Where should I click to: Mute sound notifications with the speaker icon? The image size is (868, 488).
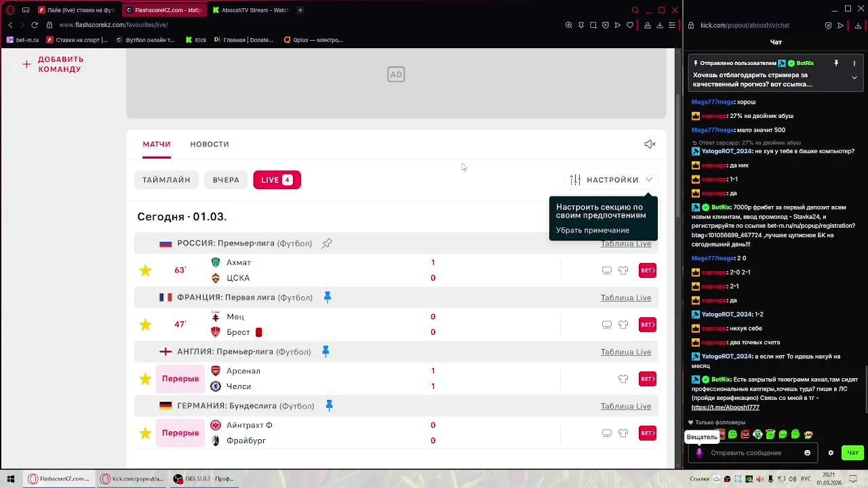pos(650,144)
